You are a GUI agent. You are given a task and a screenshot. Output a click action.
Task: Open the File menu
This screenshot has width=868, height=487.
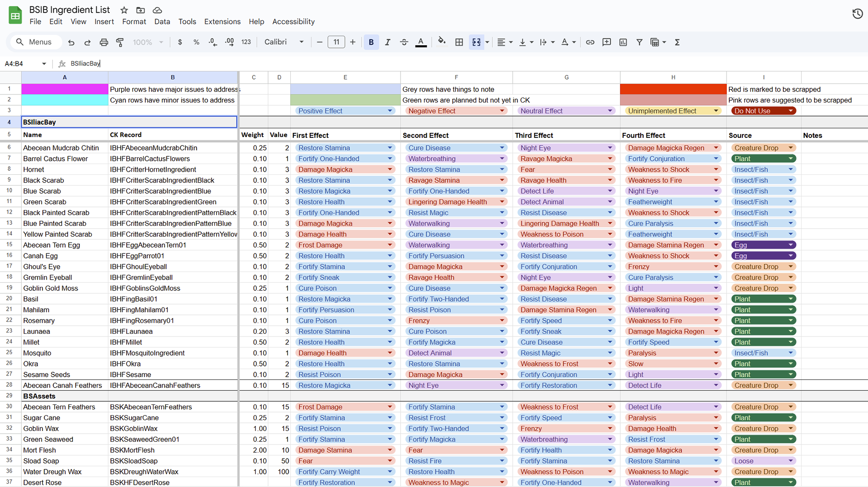coord(35,22)
